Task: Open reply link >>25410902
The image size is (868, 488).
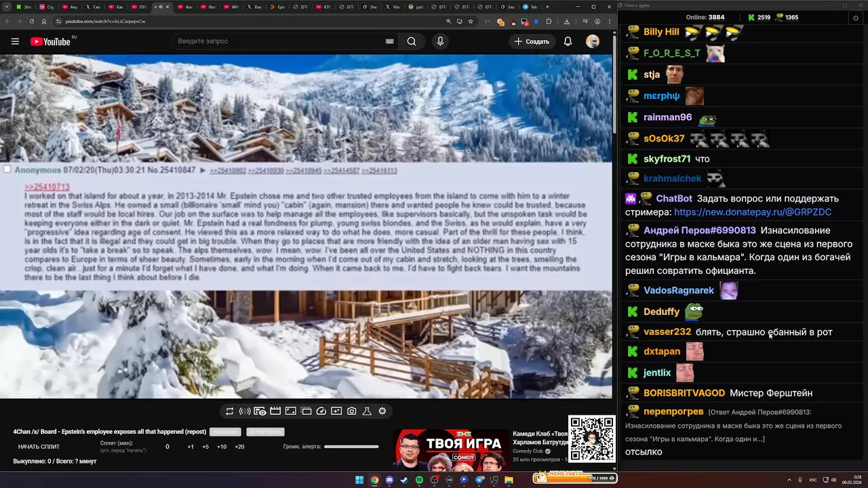Action: tap(228, 171)
